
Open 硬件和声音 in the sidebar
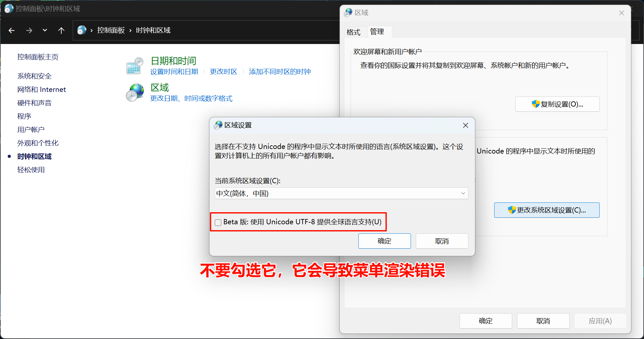click(x=35, y=103)
